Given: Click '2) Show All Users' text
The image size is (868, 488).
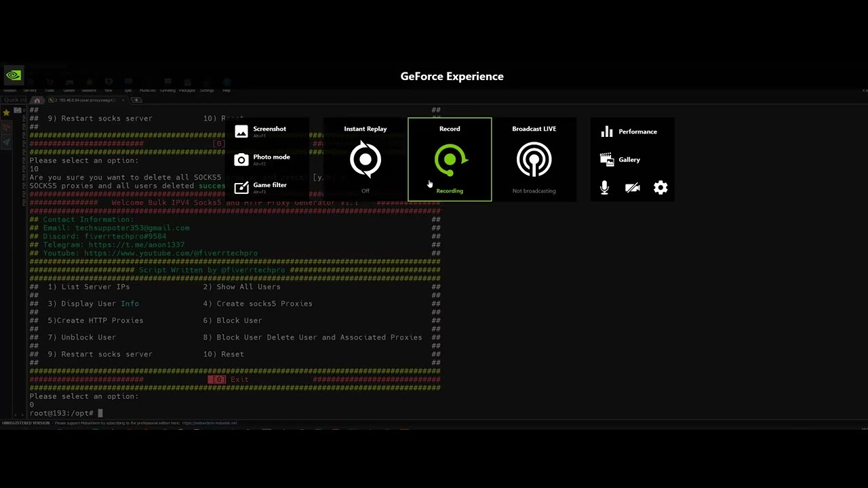Looking at the screenshot, I should point(241,287).
